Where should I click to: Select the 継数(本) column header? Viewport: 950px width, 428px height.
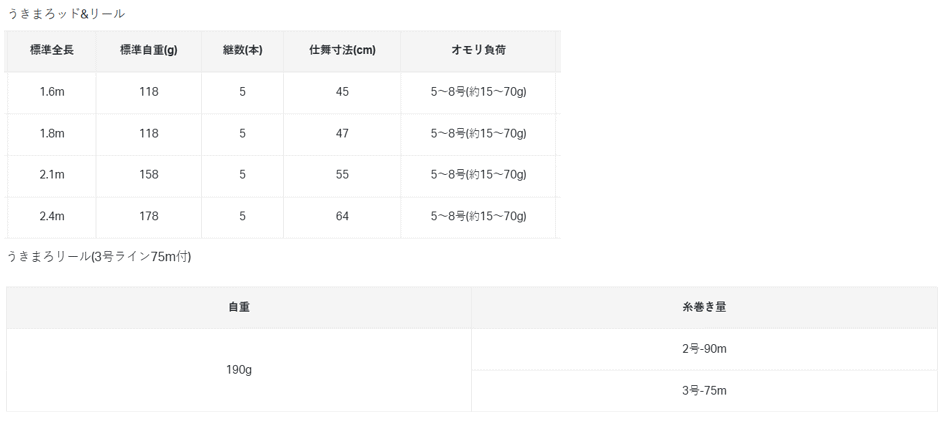(x=242, y=50)
